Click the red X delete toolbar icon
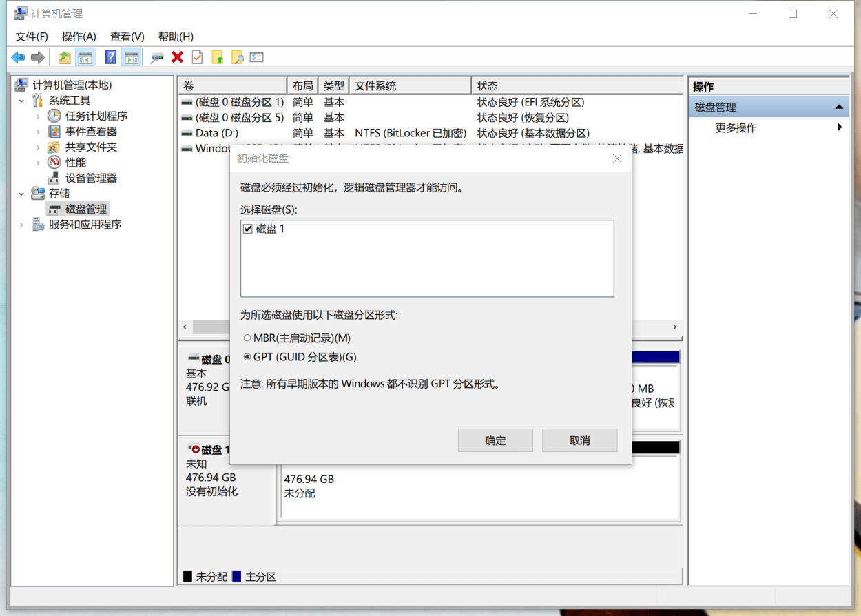The height and width of the screenshot is (616, 861). [x=177, y=58]
